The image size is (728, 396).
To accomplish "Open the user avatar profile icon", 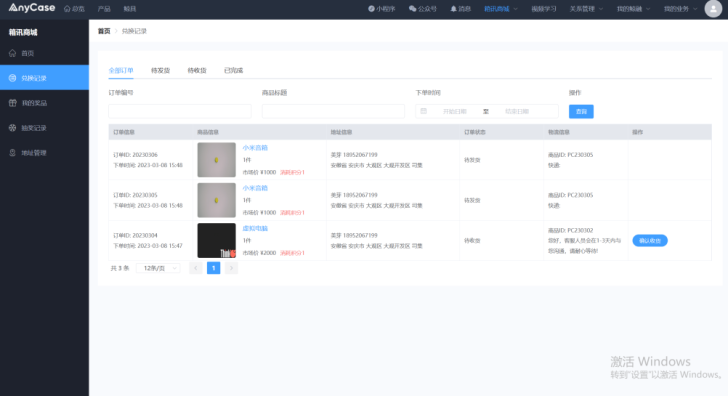I will [713, 9].
